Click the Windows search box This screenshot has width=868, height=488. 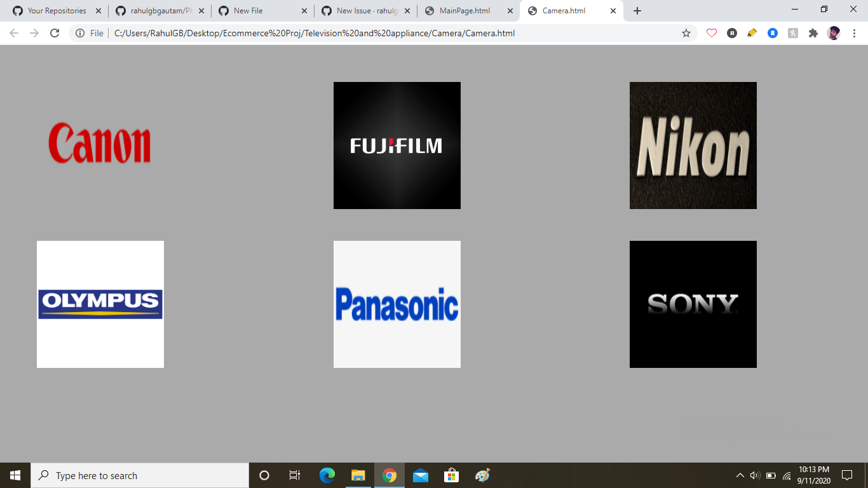pos(140,475)
